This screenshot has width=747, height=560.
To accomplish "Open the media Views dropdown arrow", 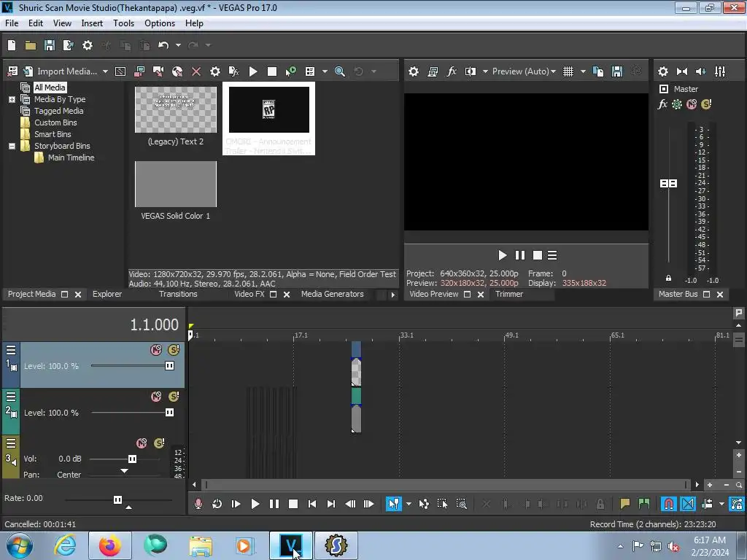I will pyautogui.click(x=325, y=71).
